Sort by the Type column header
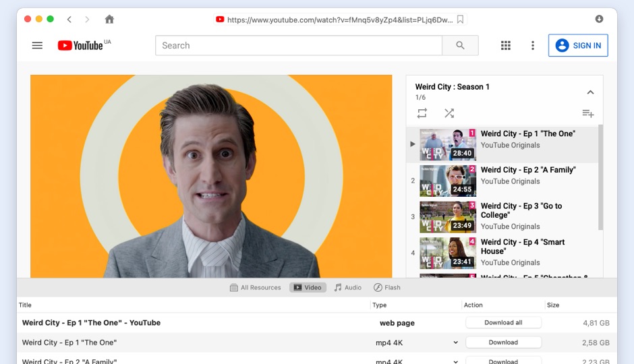Screen dimensions: 634x364 (379, 305)
